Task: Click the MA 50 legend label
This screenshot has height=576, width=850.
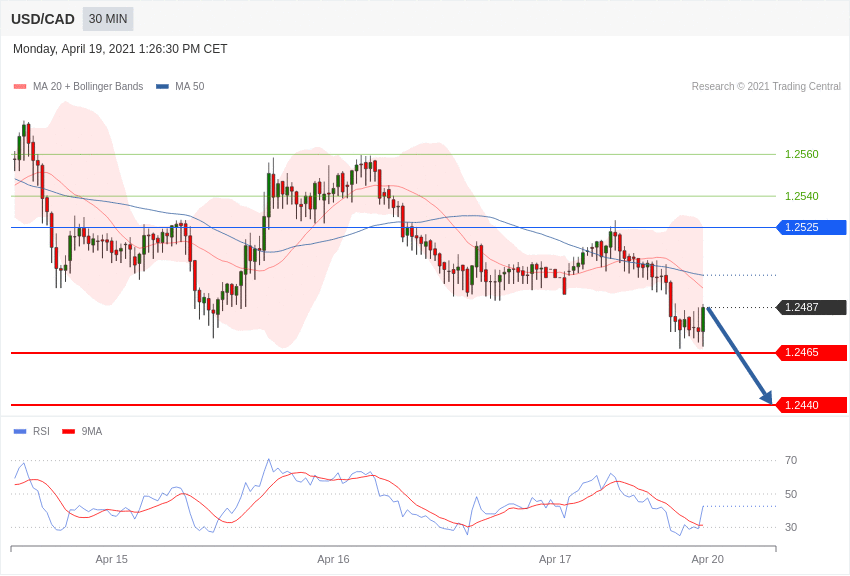Action: 190,87
